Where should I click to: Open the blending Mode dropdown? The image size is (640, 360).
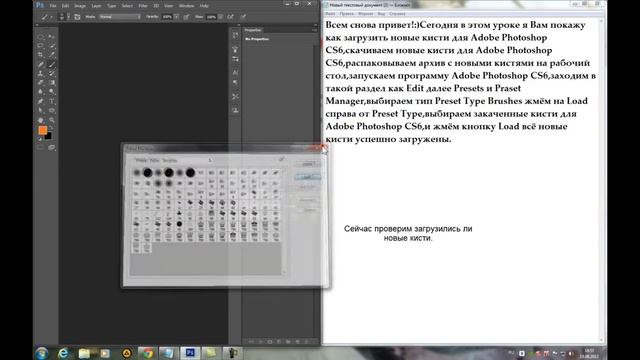point(120,17)
